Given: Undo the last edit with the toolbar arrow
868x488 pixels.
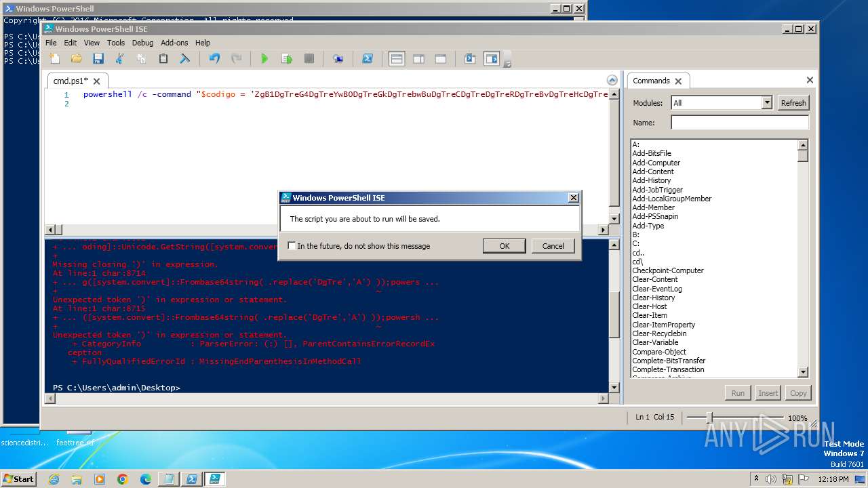Looking at the screenshot, I should click(214, 59).
